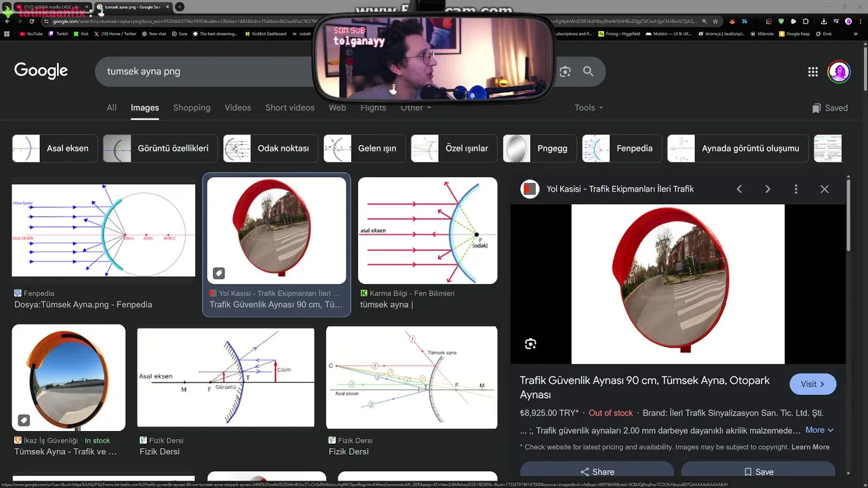Open Twitch bookmark
This screenshot has height=488, width=868.
58,33
